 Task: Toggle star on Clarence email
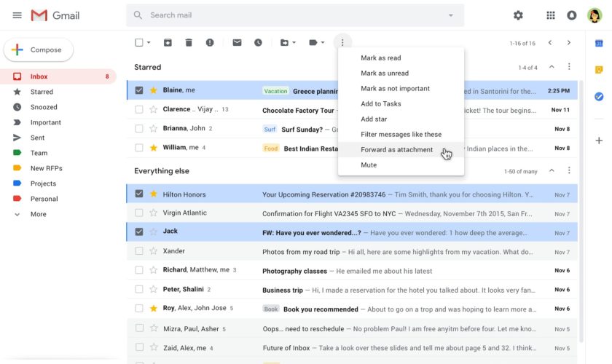point(153,110)
